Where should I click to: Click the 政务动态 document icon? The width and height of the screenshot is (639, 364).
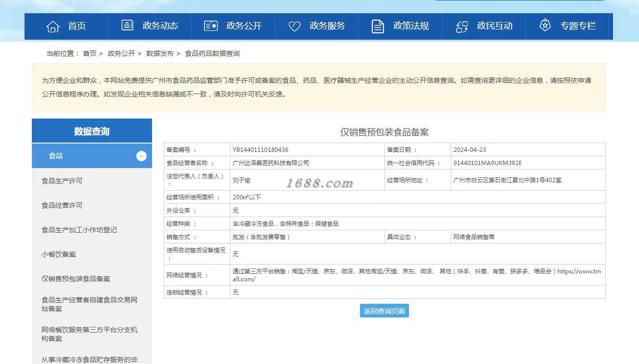click(x=128, y=25)
